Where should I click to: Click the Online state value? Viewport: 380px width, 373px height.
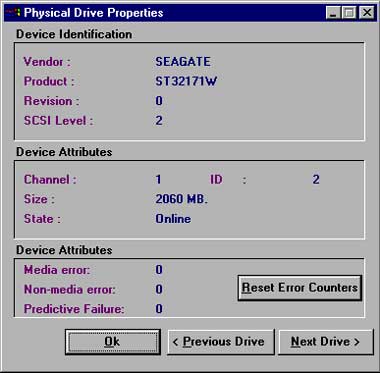[173, 219]
